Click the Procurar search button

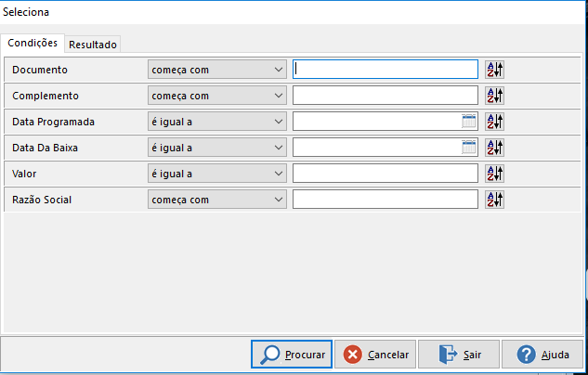292,355
